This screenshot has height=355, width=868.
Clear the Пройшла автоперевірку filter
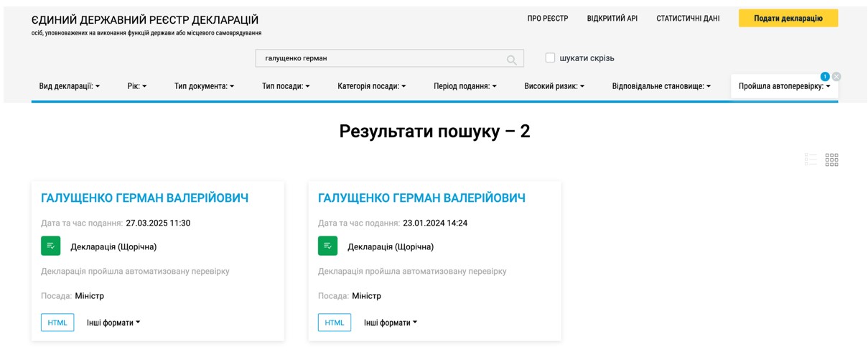836,77
